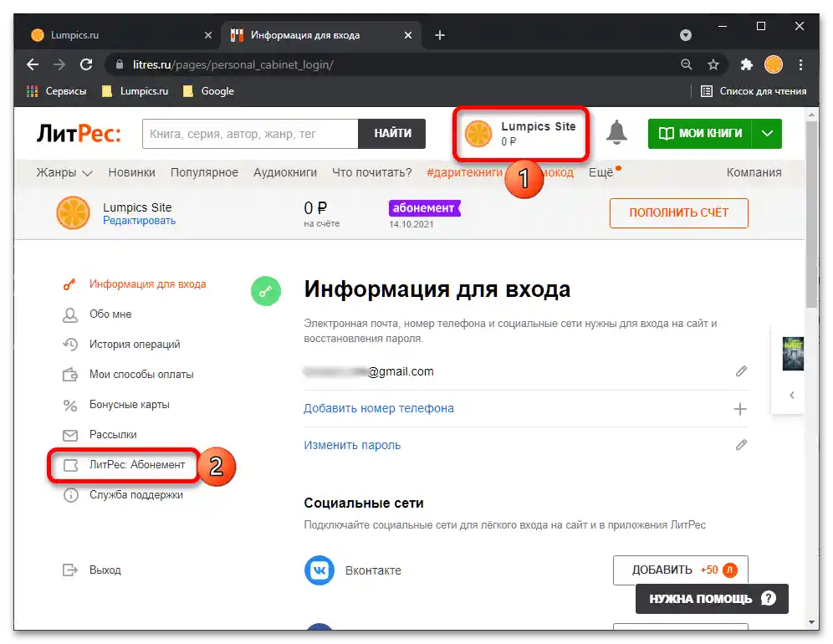Open the Сервисы apps shortcut

56,91
